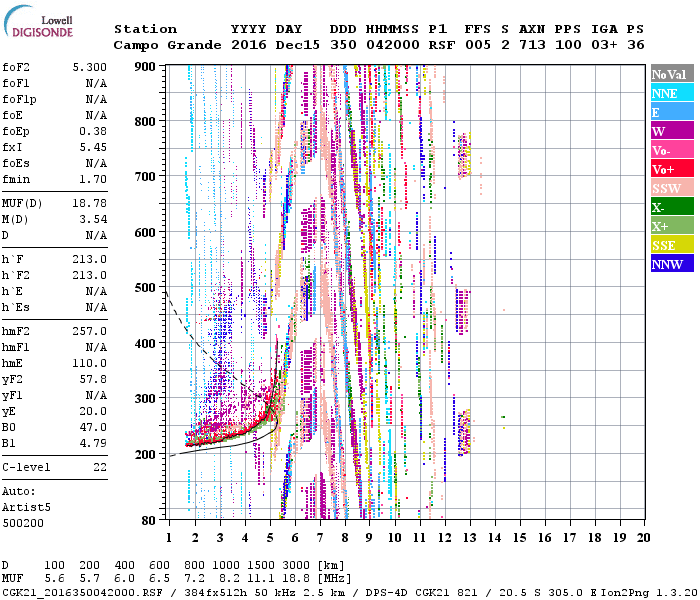The width and height of the screenshot is (700, 600).
Task: Click the 80 km height axis label
Action: pos(149,521)
